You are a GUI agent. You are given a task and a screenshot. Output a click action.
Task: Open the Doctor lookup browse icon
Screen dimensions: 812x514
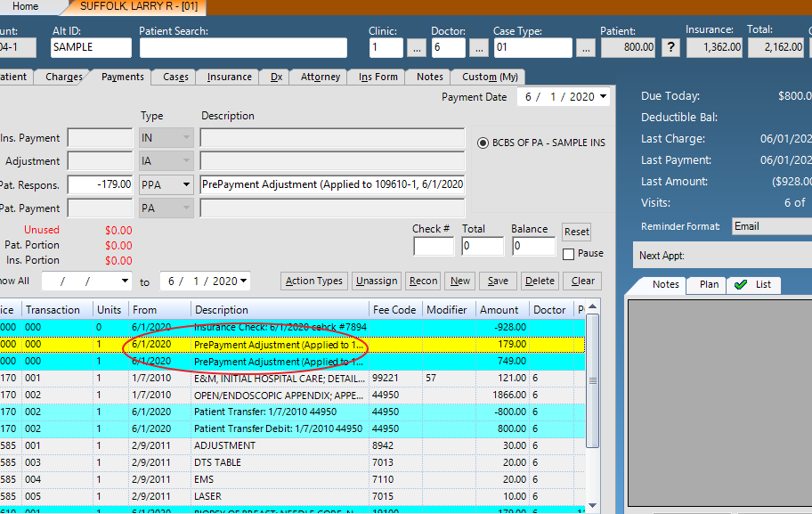[x=479, y=48]
